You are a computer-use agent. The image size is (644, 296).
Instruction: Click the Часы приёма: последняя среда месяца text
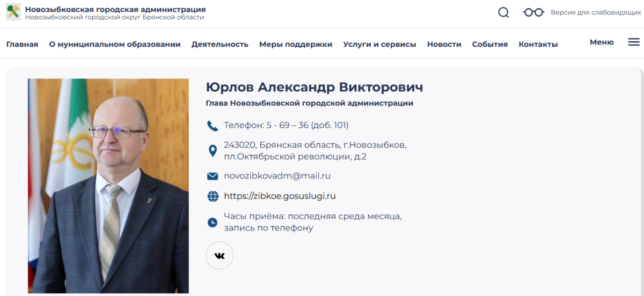coord(313,222)
